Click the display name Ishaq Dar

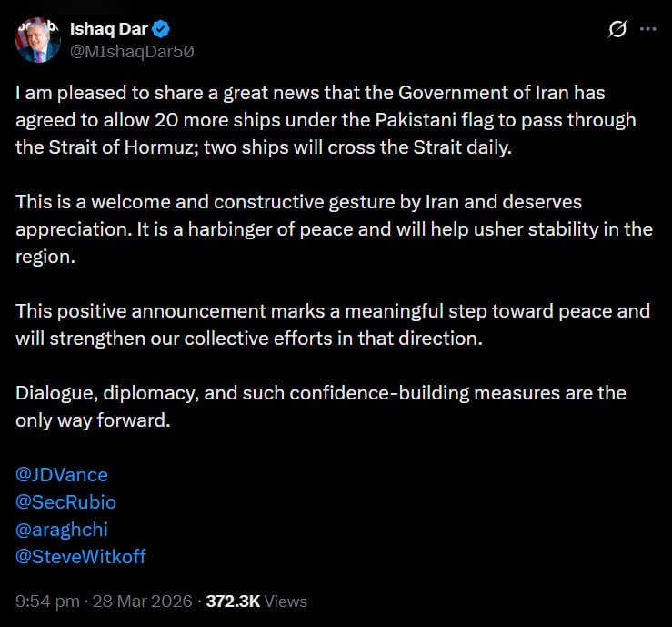pos(108,29)
